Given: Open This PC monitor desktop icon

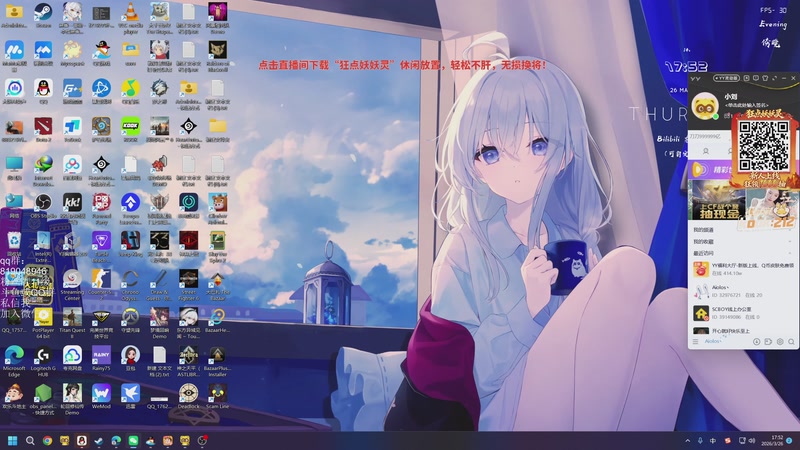Looking at the screenshot, I should coord(14,167).
